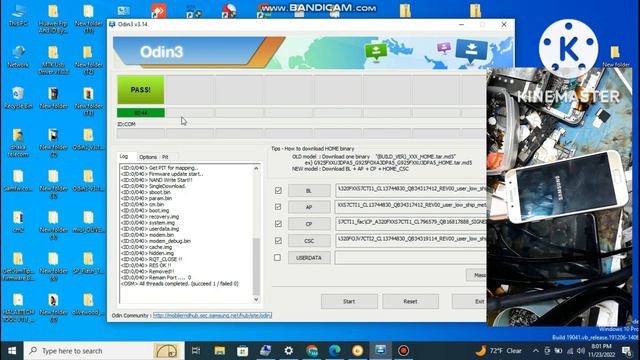640x360 pixels.
Task: Open Microsoft Store from taskbar
Action: 242,351
